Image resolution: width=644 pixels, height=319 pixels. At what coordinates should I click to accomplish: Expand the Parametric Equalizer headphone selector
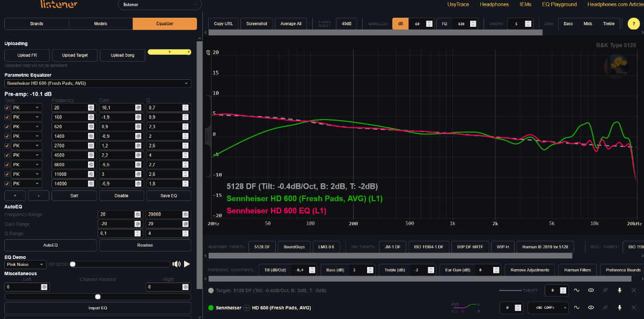[x=97, y=83]
